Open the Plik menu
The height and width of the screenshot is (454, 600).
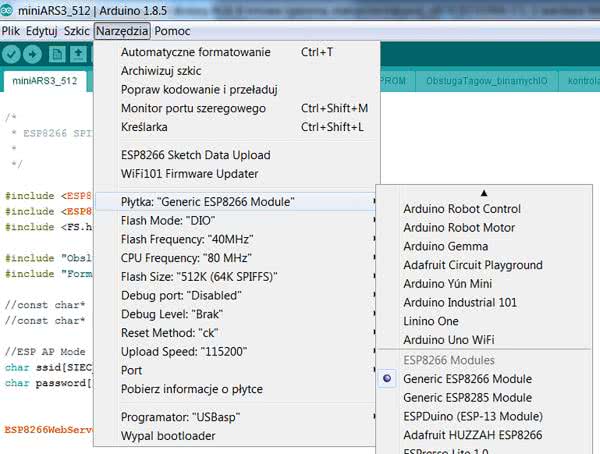coord(11,31)
